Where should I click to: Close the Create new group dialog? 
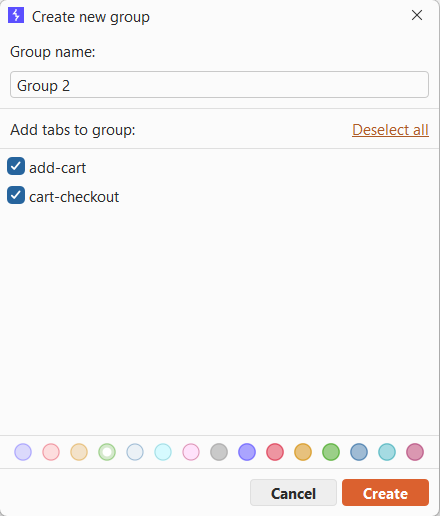417,15
